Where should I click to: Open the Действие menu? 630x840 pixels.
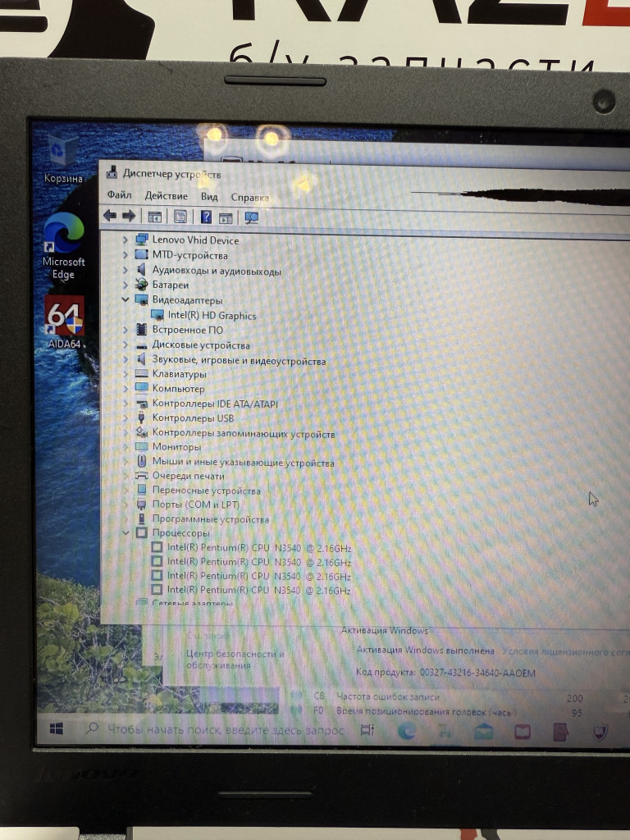[166, 195]
